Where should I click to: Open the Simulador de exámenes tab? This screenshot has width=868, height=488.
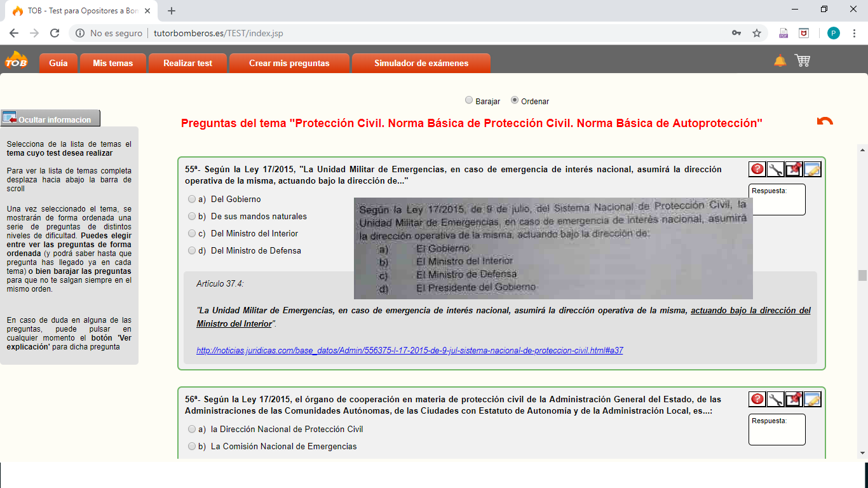[421, 64]
